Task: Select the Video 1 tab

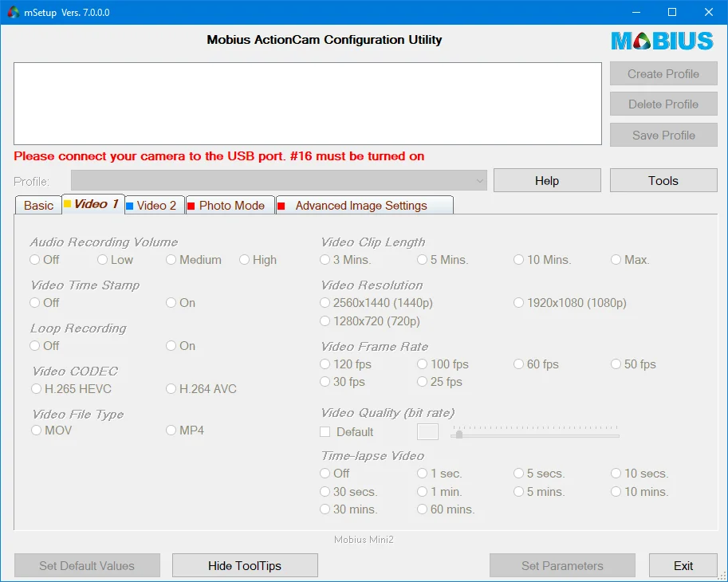Action: (x=93, y=204)
